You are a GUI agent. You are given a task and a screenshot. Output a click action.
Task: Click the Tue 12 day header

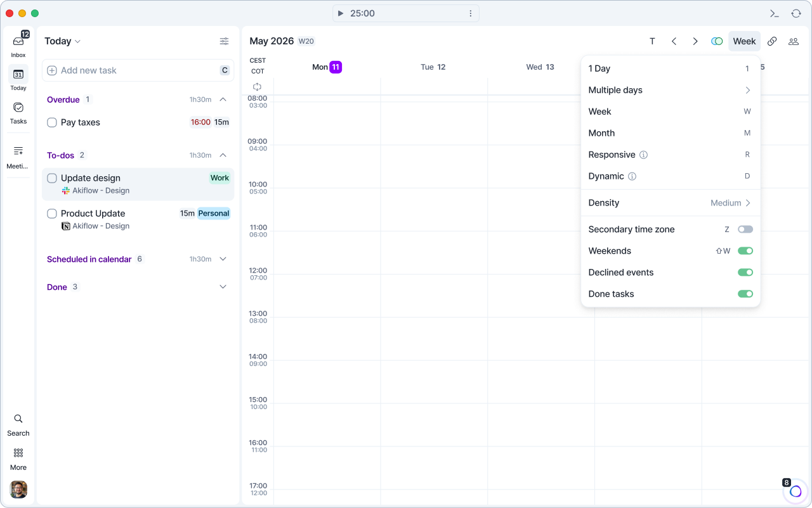pyautogui.click(x=433, y=67)
